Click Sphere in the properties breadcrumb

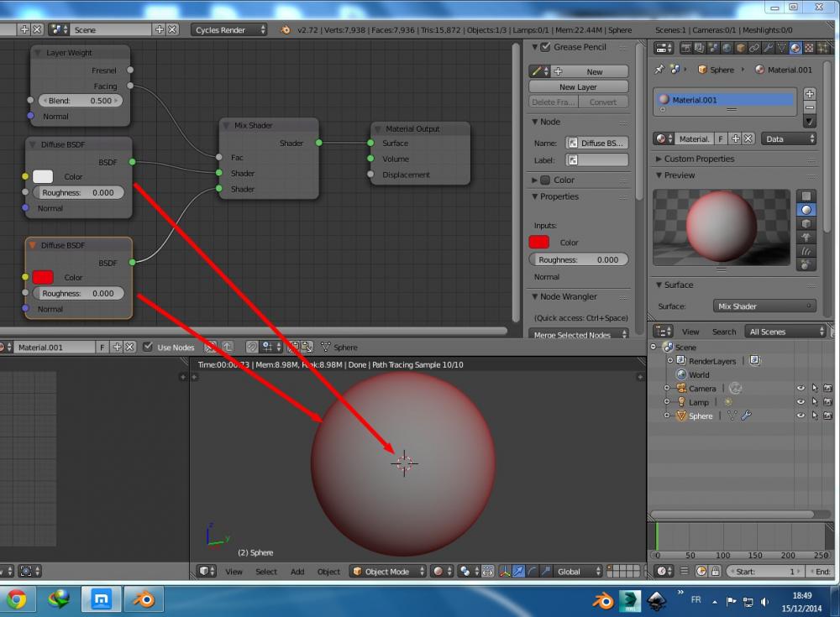click(722, 70)
